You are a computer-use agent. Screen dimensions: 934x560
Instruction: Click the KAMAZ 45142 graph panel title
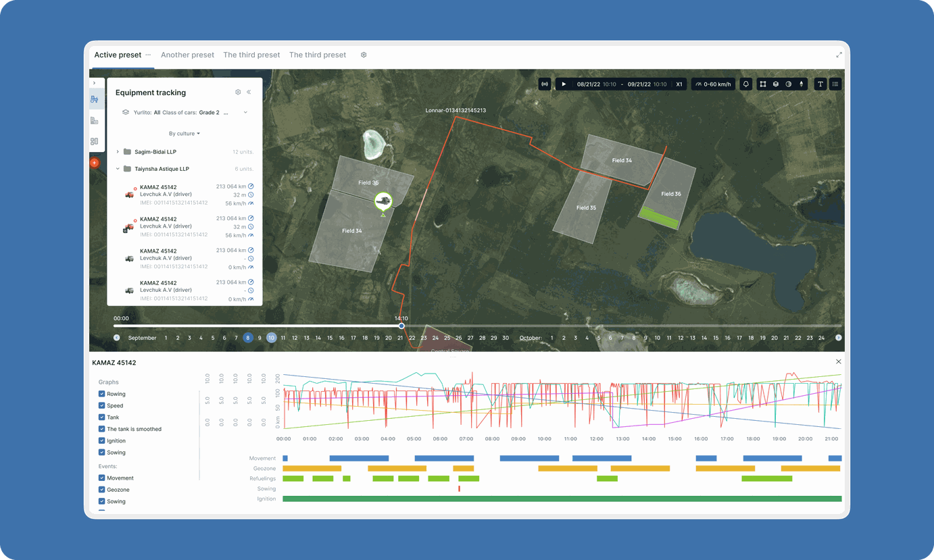tap(114, 363)
